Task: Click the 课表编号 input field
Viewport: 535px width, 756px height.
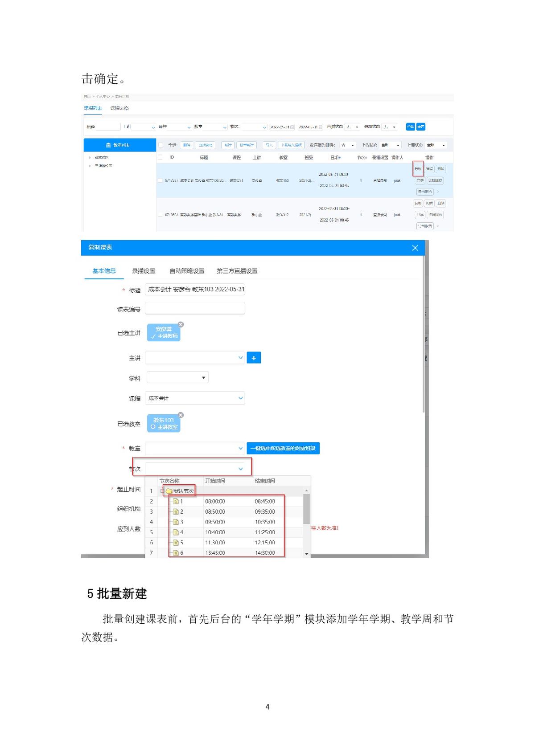Action: pos(195,309)
